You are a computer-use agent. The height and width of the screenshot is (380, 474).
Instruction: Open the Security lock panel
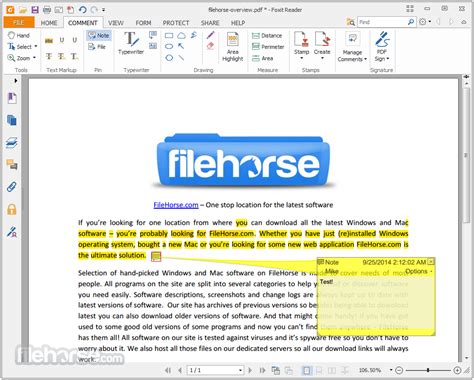(12, 209)
